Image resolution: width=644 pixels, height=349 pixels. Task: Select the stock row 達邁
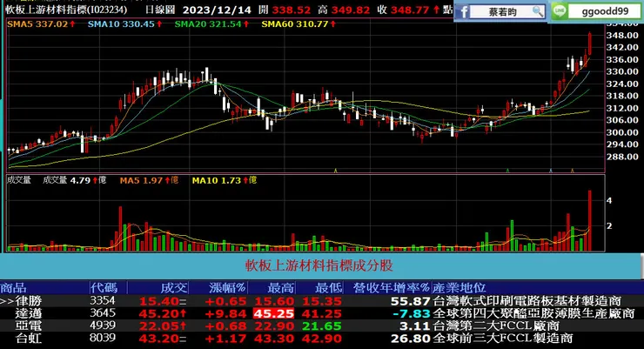322,313
